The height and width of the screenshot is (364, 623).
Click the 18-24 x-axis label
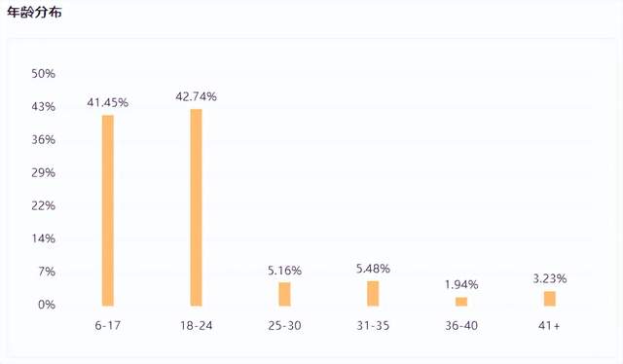[x=197, y=325]
